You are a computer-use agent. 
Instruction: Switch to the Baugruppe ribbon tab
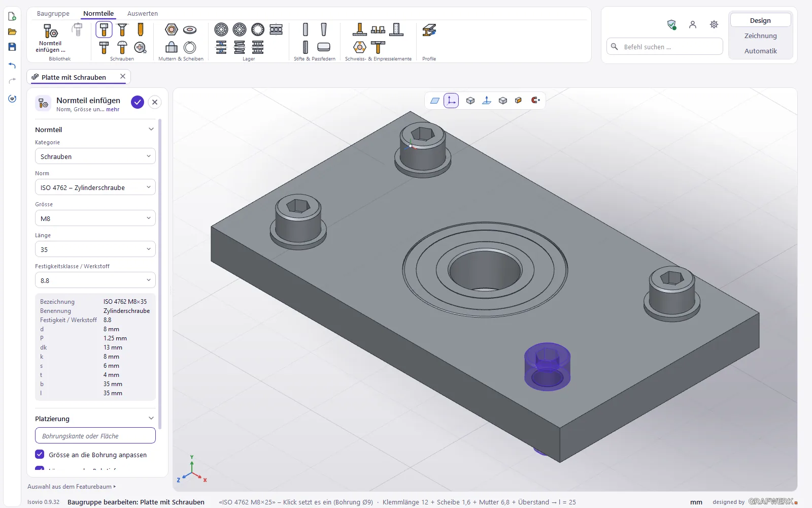pos(53,14)
